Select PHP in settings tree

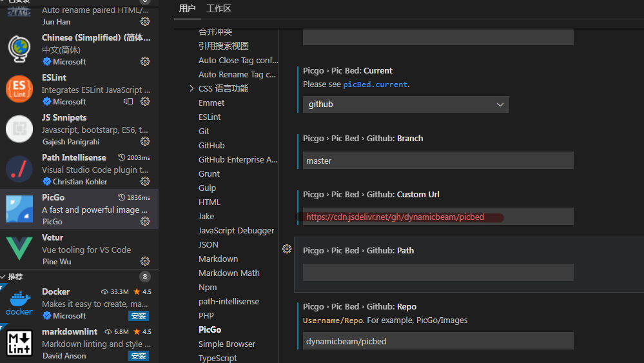coord(206,316)
